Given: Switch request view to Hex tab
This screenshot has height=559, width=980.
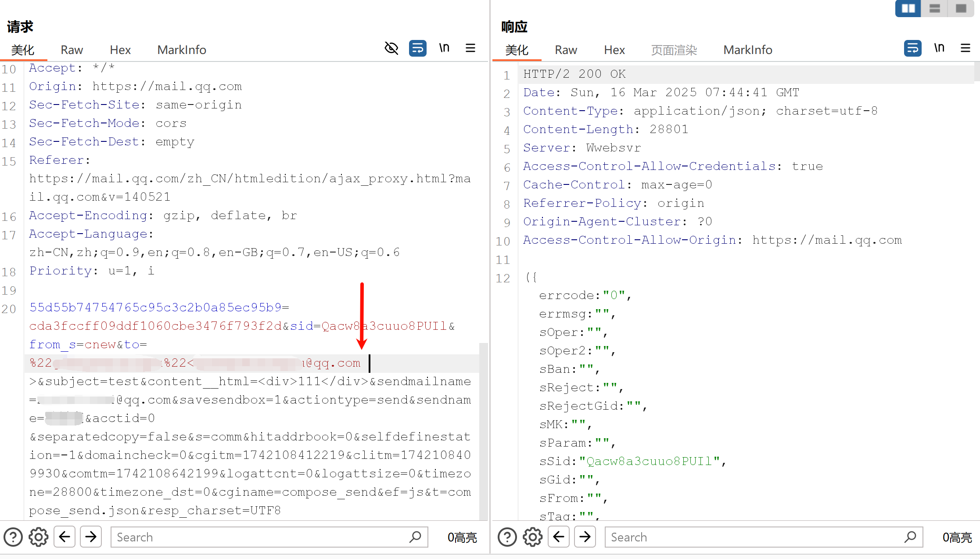Looking at the screenshot, I should pyautogui.click(x=120, y=50).
